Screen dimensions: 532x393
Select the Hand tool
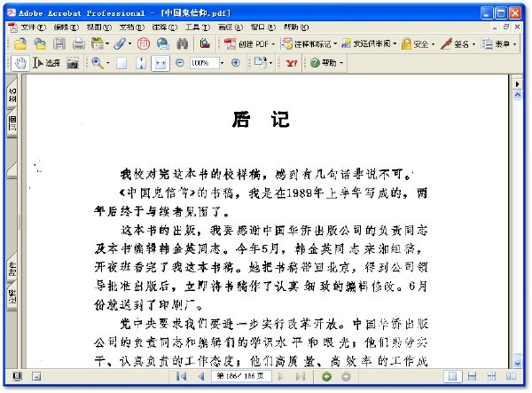click(x=20, y=63)
